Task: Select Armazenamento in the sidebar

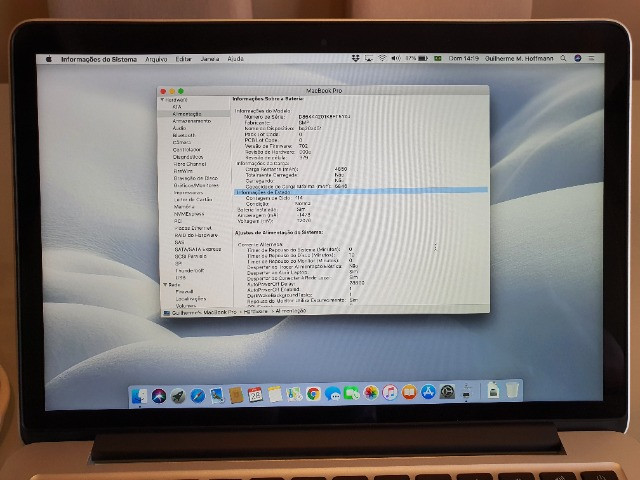Action: [x=191, y=121]
